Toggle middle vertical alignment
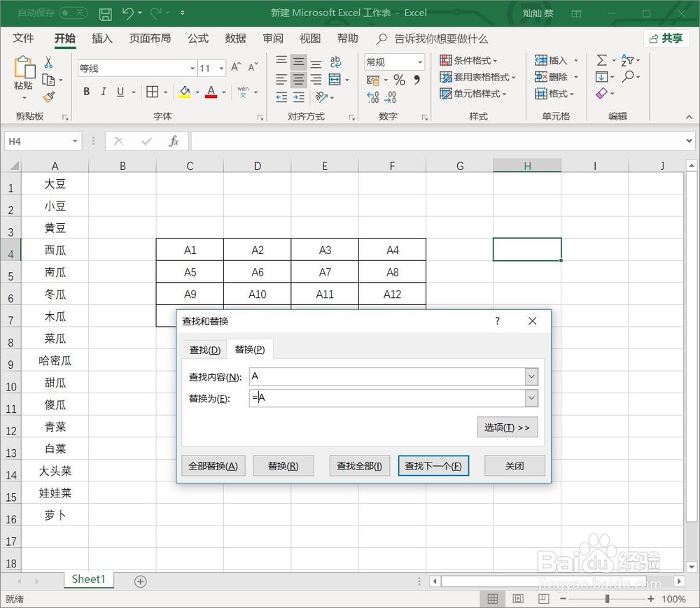The width and height of the screenshot is (700, 608). pos(299,62)
